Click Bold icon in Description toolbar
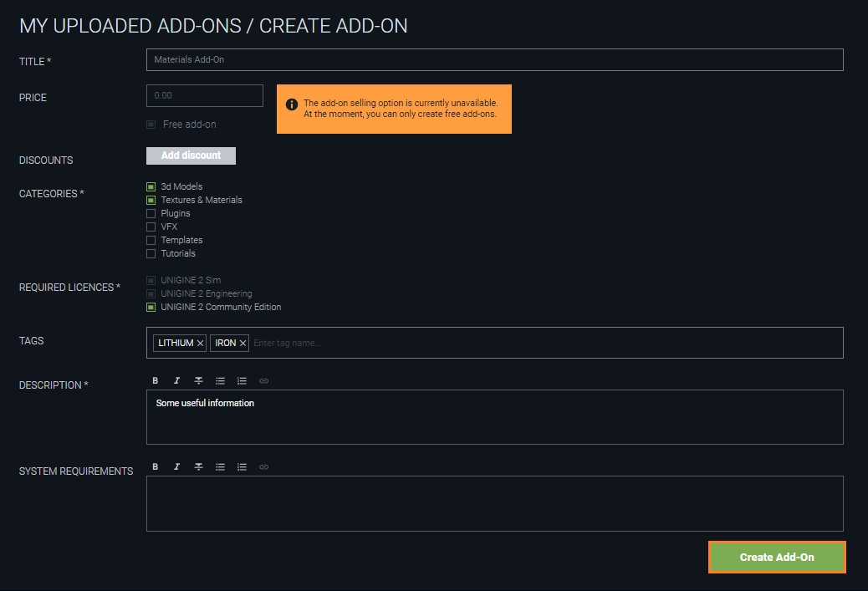Image resolution: width=868 pixels, height=591 pixels. (x=156, y=380)
